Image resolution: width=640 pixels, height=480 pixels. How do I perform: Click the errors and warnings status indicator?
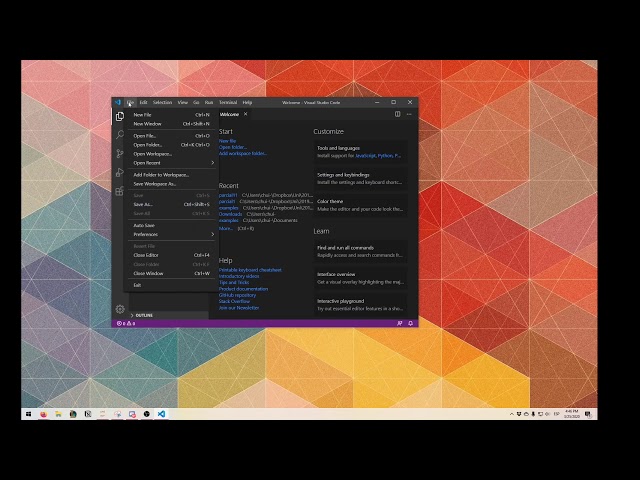[x=126, y=323]
